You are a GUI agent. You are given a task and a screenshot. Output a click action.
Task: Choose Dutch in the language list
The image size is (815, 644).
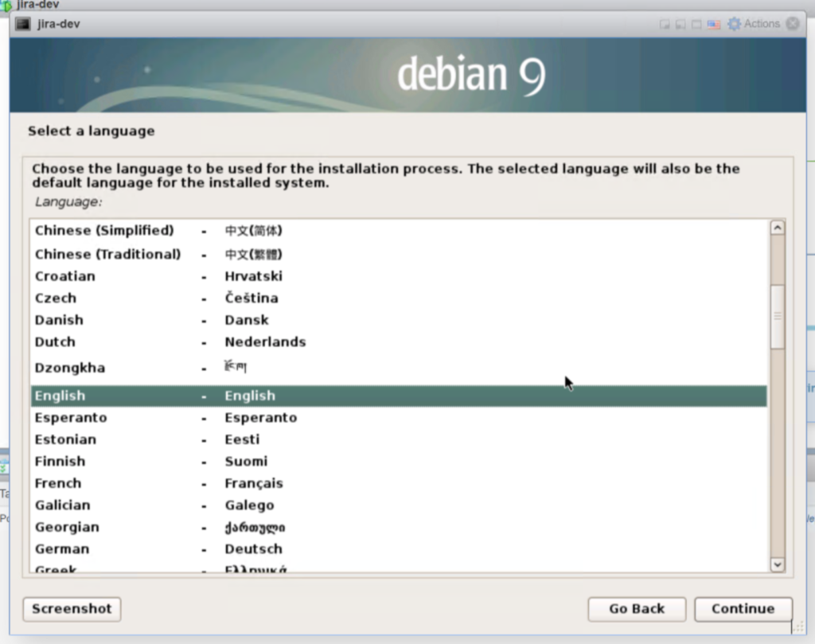pyautogui.click(x=399, y=342)
